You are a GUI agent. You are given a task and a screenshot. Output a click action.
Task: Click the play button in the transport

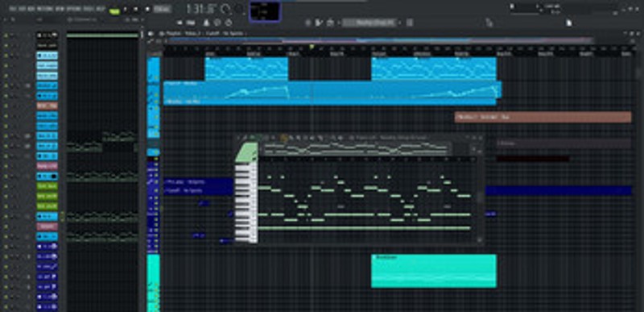pyautogui.click(x=125, y=9)
